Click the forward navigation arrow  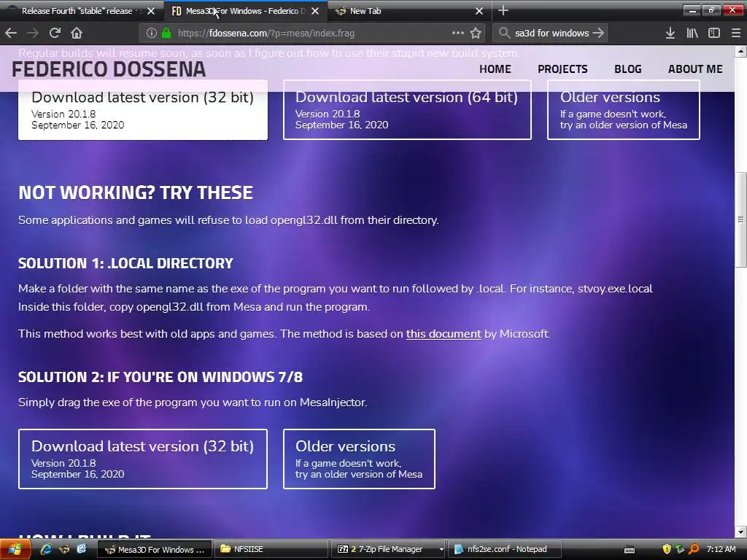[x=33, y=33]
